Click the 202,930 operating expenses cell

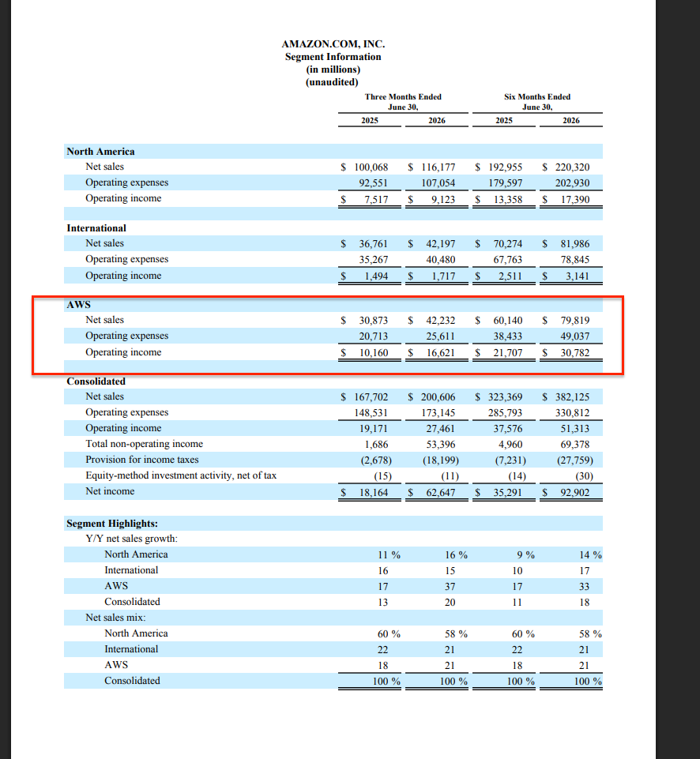tap(573, 183)
